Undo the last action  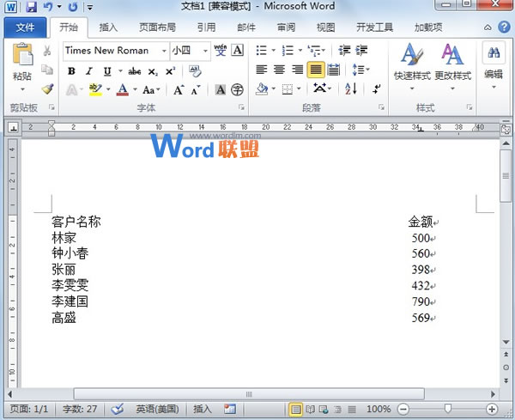click(x=48, y=7)
